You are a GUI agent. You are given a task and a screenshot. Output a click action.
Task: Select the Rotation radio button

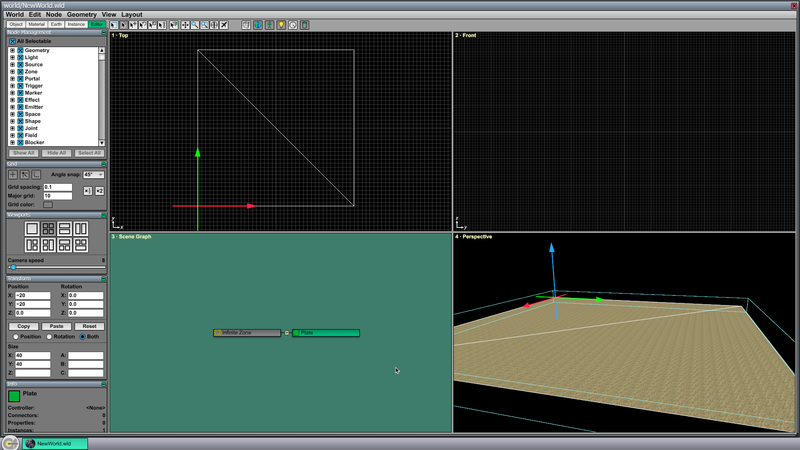(x=49, y=337)
